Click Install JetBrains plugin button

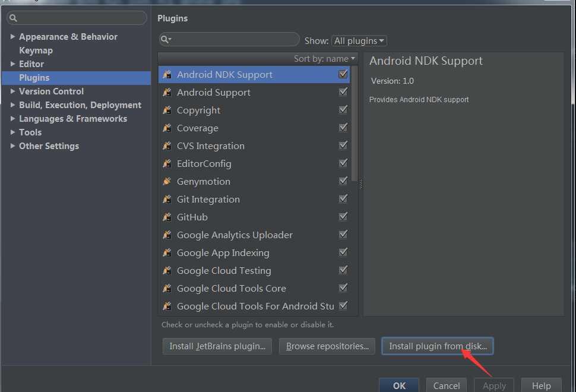(x=217, y=346)
